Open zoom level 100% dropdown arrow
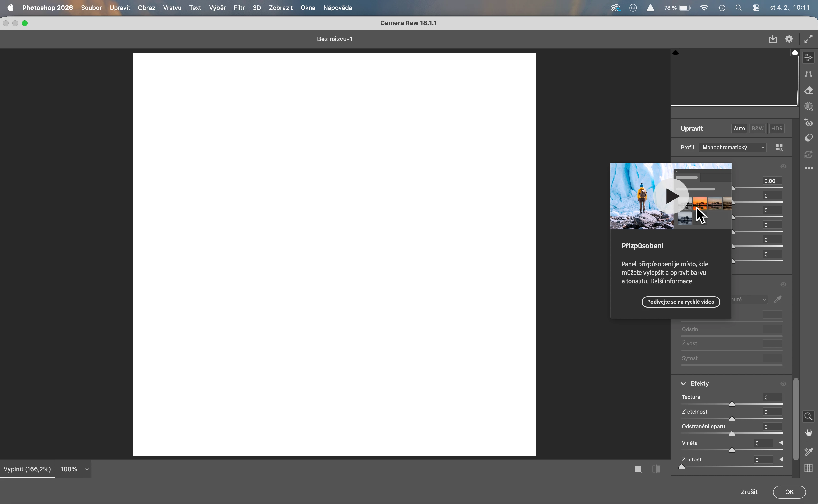This screenshot has width=818, height=504. point(87,469)
